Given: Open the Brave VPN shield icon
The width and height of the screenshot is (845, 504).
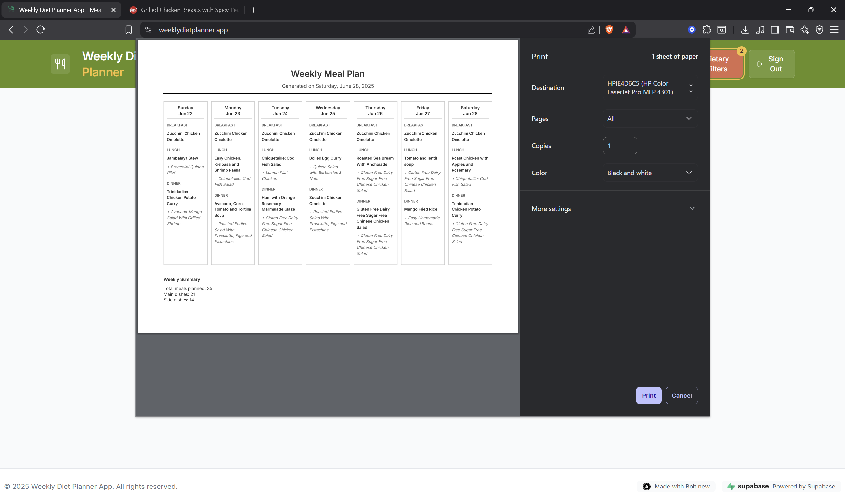Looking at the screenshot, I should (819, 30).
